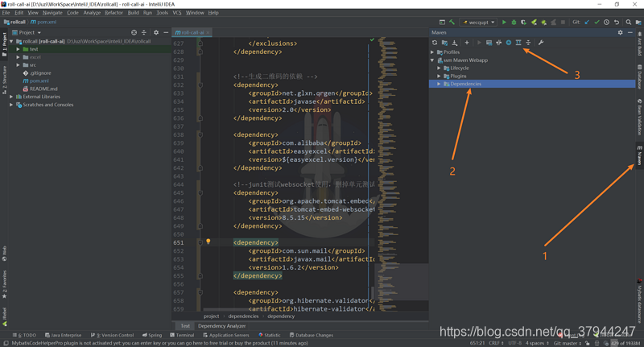Click the yellow intention light bulb
Screen dimensions: 644x347
click(208, 242)
